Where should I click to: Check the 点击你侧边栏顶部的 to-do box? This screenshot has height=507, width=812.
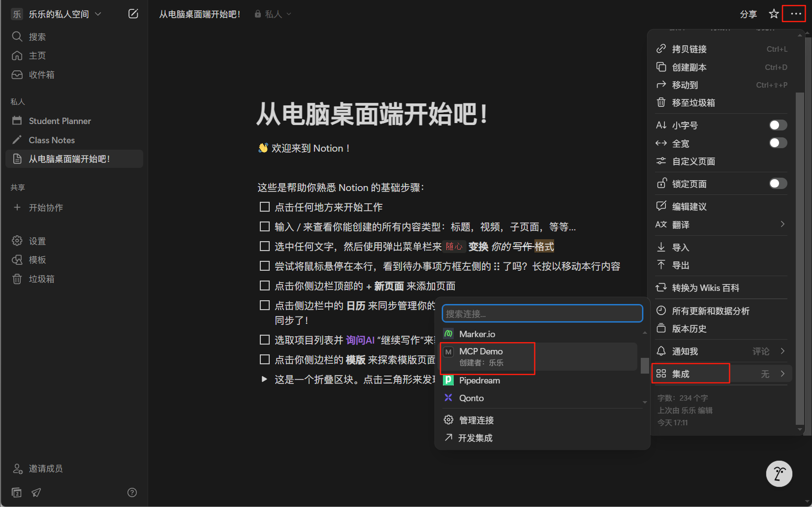[265, 285]
